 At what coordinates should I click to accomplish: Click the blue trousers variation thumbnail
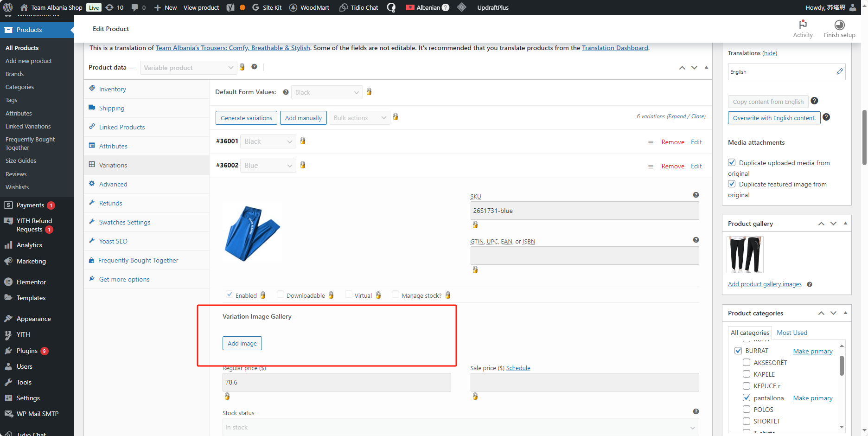252,232
